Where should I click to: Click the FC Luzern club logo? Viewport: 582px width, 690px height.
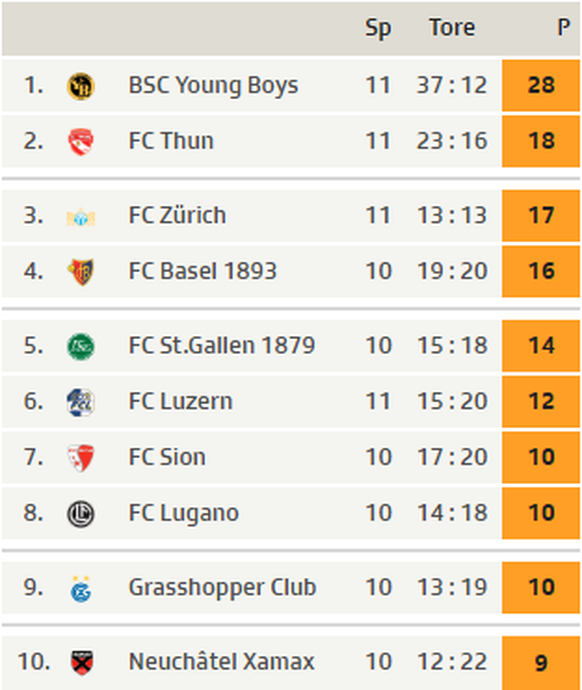click(x=81, y=402)
